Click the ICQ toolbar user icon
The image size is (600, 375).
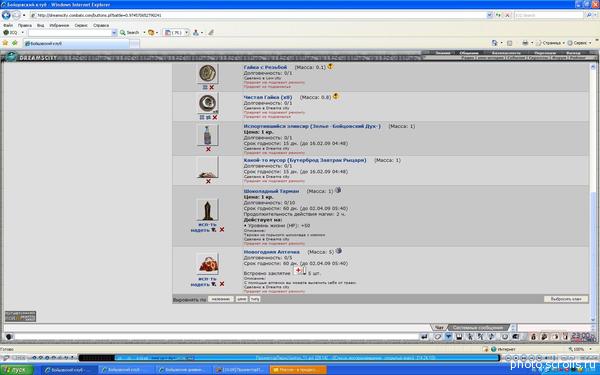196,33
